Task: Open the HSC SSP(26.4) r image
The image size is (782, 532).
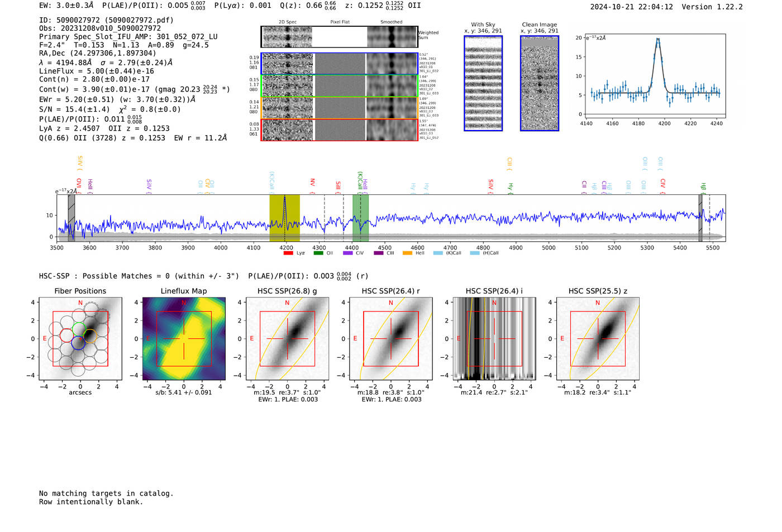Action: point(390,338)
